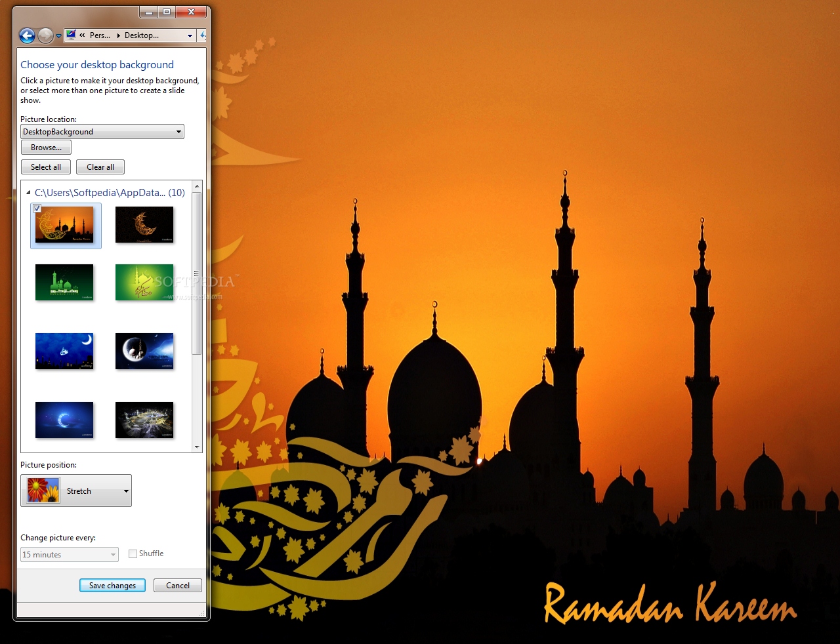Collapse the C:\Users\Softpedia\AppData group
The image size is (840, 644).
pyautogui.click(x=28, y=193)
